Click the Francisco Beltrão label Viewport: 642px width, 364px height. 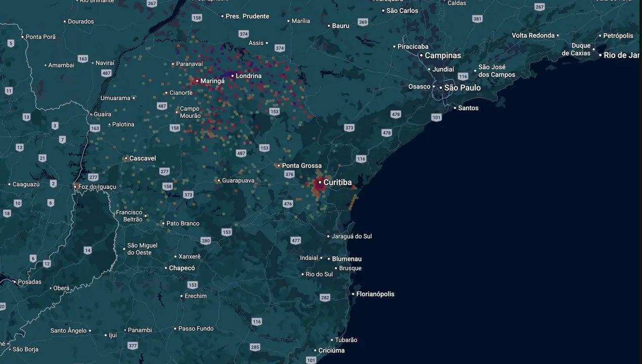click(x=129, y=216)
